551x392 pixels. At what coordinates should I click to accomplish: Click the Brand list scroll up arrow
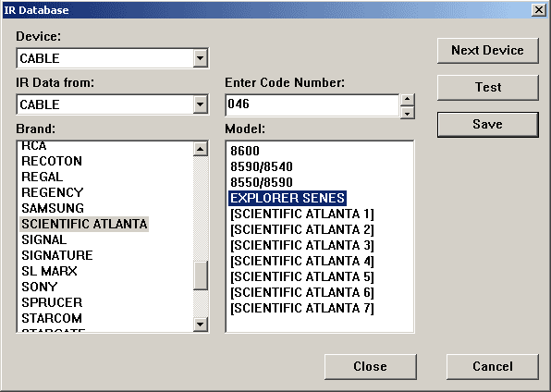(201, 149)
